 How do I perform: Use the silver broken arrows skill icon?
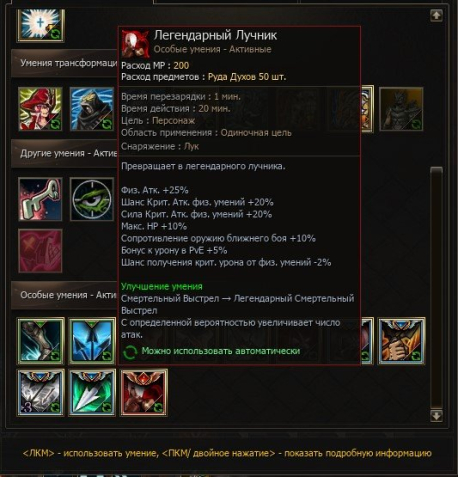pyautogui.click(x=40, y=392)
